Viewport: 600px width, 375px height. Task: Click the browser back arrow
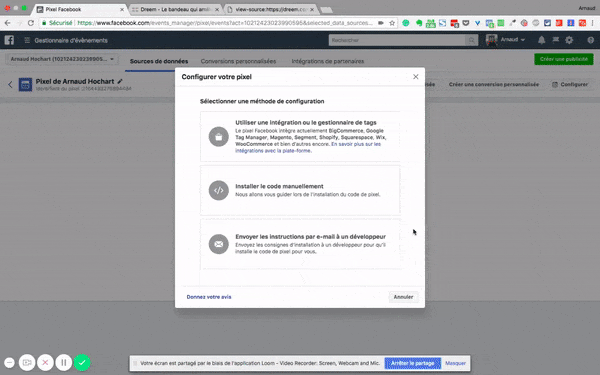coord(8,23)
